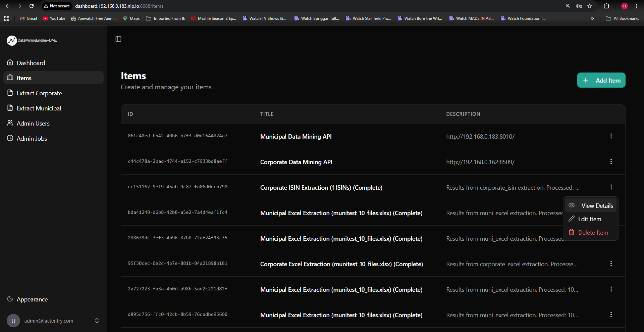Open Extract Municipal page

pyautogui.click(x=53, y=108)
